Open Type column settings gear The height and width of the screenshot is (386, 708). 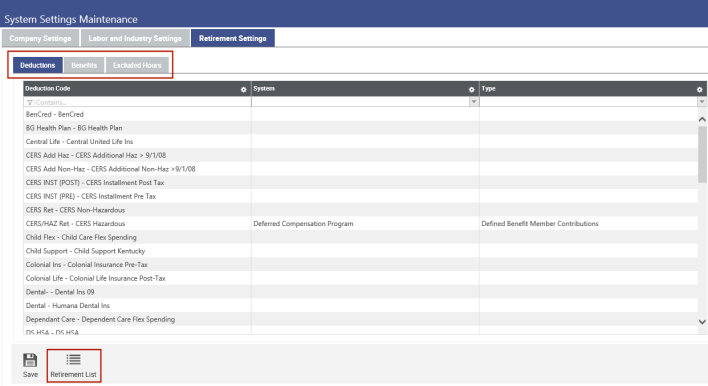(699, 89)
